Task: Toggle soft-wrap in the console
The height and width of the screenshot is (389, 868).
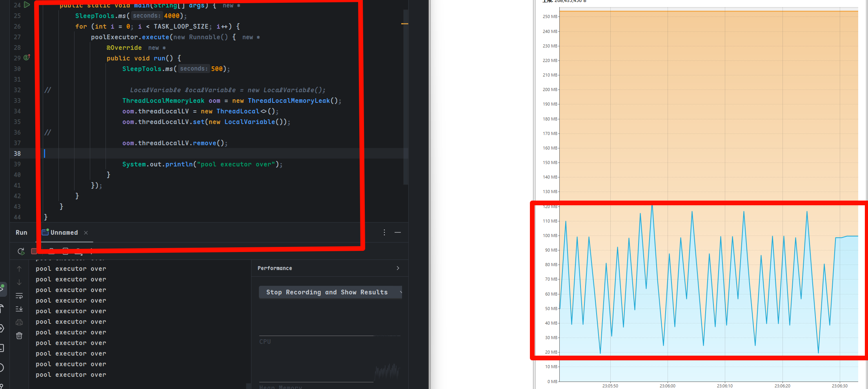Action: [19, 296]
